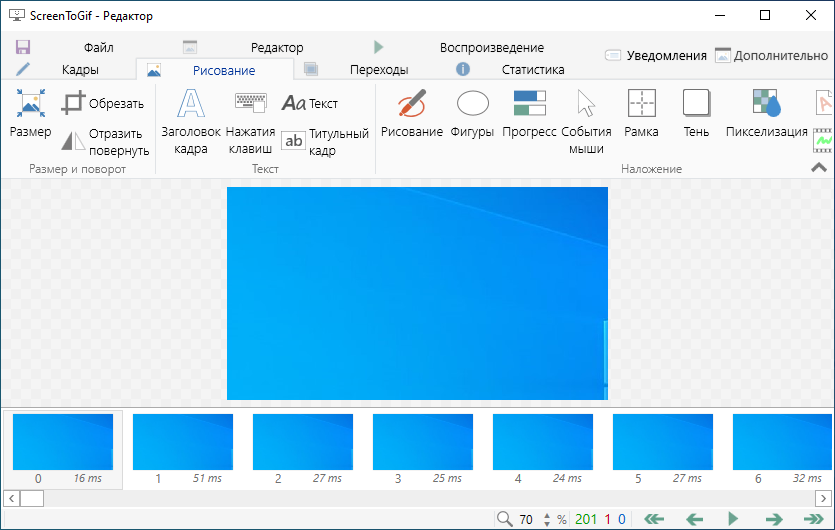
Task: Open Уведомления panel
Action: pyautogui.click(x=656, y=55)
